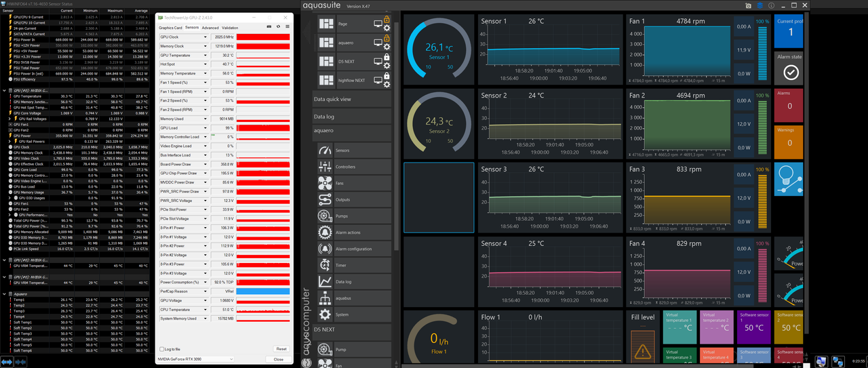Open the System sidebar item
This screenshot has width=868, height=368.
coord(354,314)
